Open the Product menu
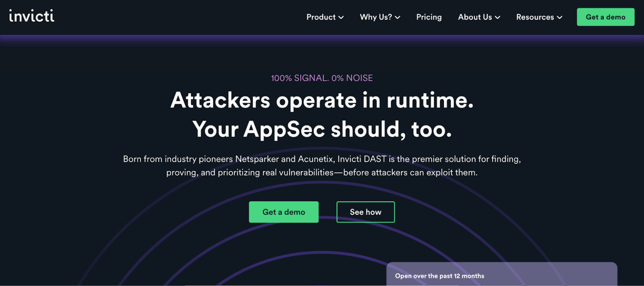Screen dimensions: 644x286 [x=325, y=17]
